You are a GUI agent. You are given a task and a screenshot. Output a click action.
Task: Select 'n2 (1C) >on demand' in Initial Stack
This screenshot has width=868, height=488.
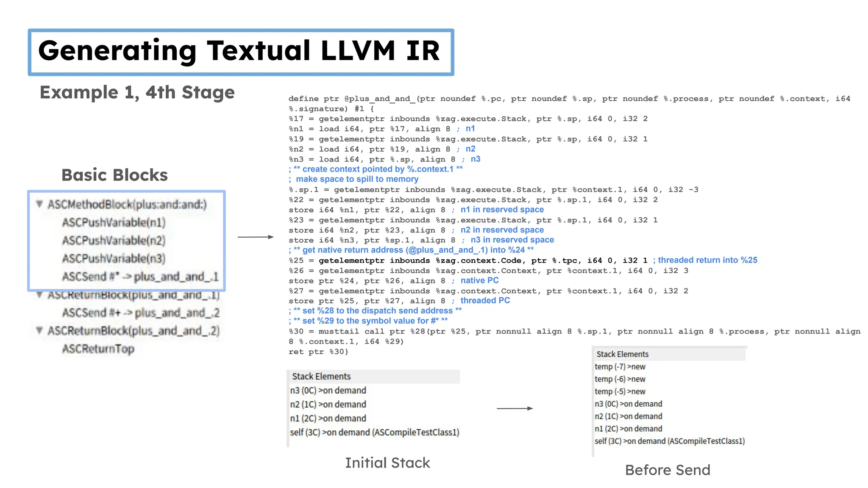click(328, 405)
